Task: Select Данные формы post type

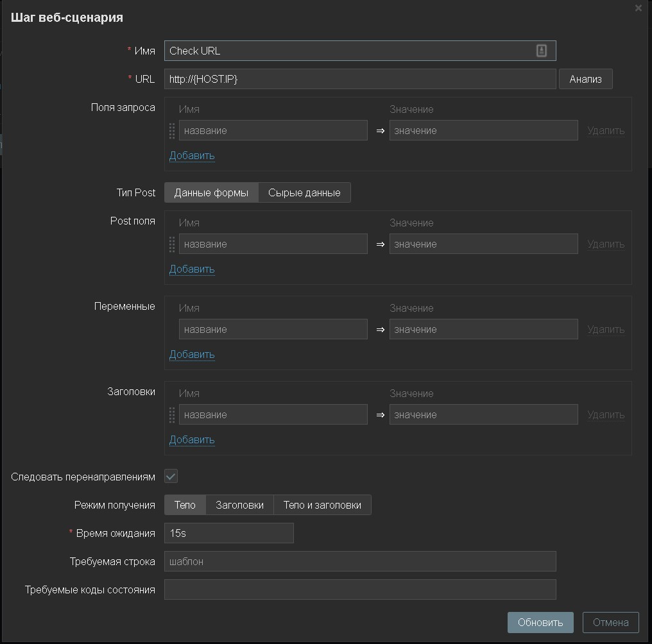Action: (211, 192)
